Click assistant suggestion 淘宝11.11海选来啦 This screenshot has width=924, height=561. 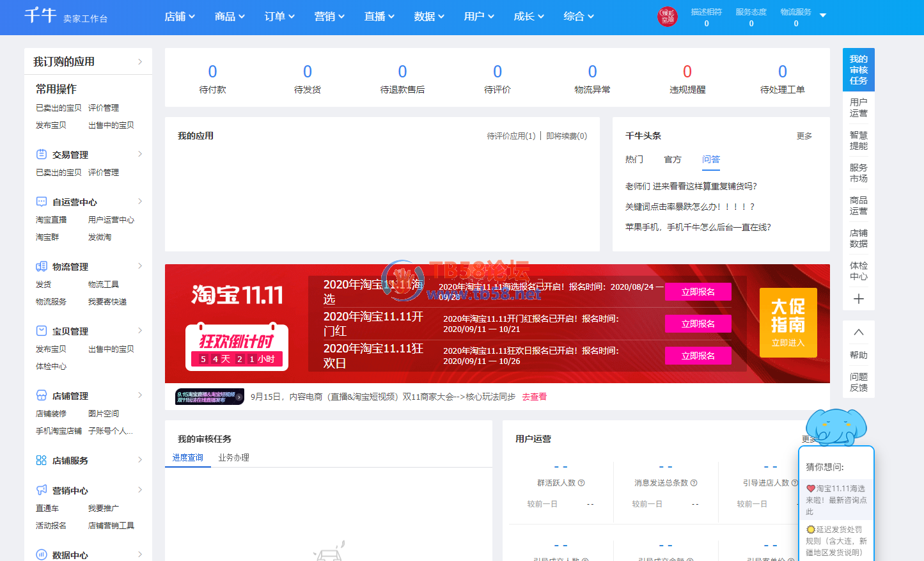point(836,500)
